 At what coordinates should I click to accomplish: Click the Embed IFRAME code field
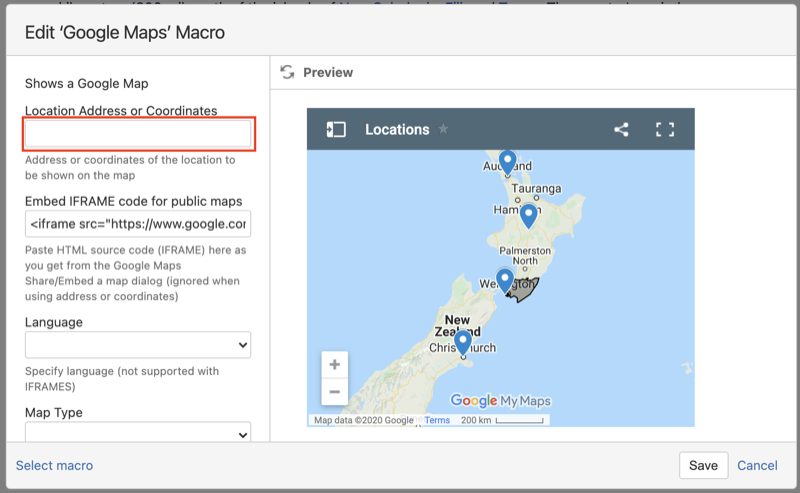coord(138,224)
